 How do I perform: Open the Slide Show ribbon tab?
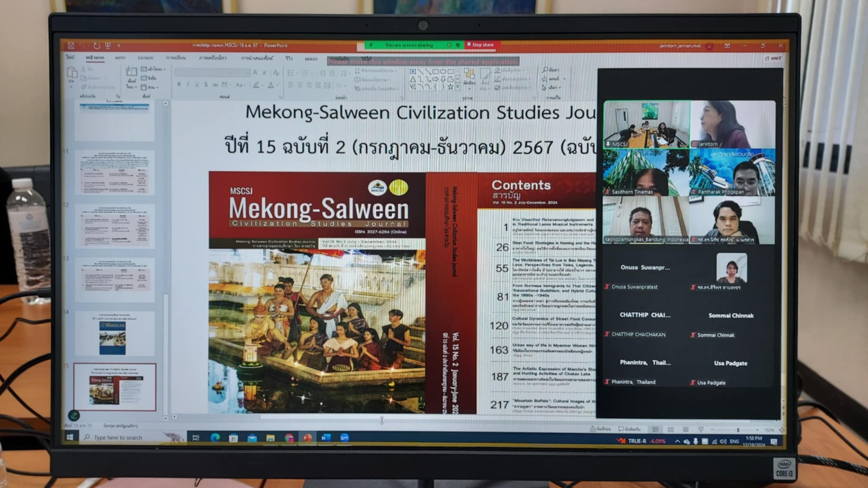point(257,58)
